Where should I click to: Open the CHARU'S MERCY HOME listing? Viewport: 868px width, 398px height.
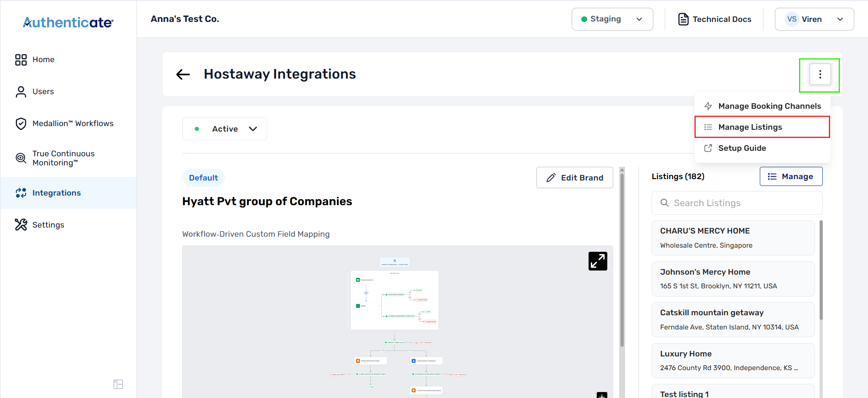click(733, 238)
